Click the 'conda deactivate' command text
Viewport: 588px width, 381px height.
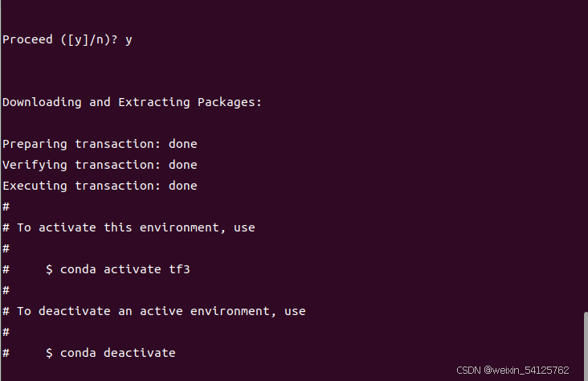(x=118, y=353)
